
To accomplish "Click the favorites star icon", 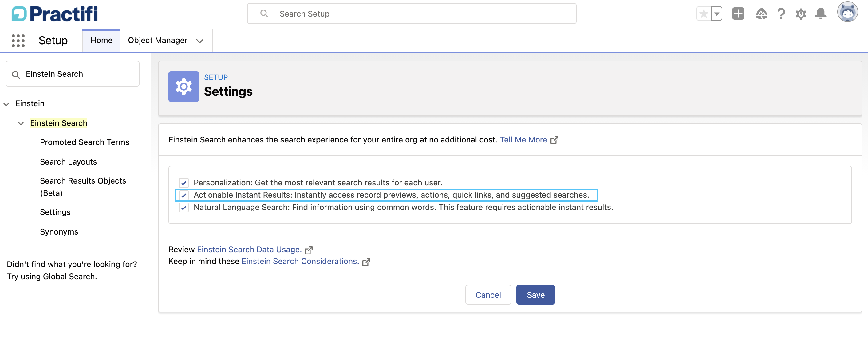I will pyautogui.click(x=704, y=14).
